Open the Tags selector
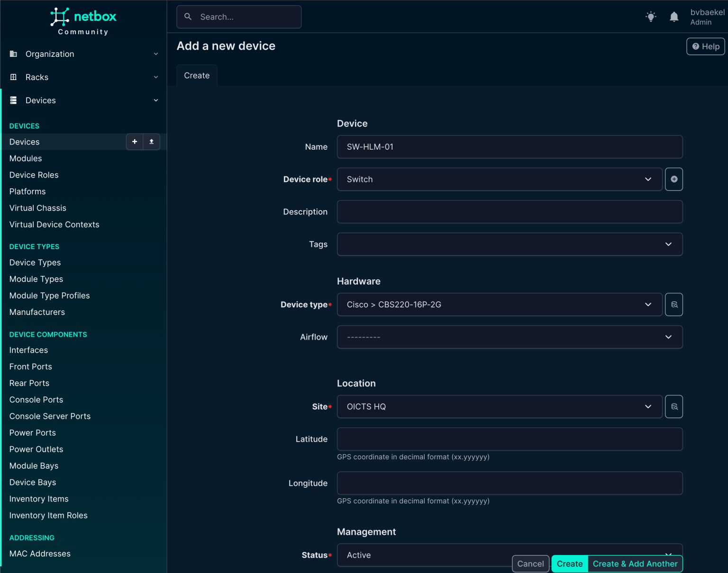Image resolution: width=728 pixels, height=573 pixels. click(510, 244)
